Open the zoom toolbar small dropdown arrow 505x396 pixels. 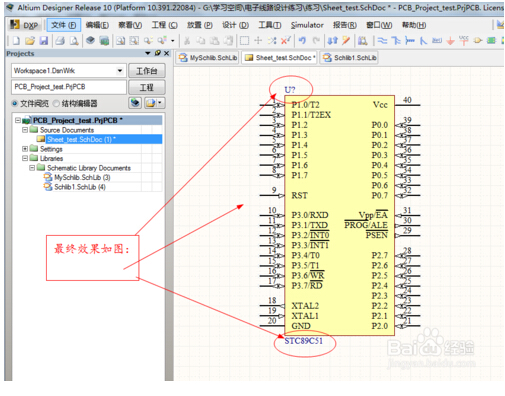pos(173,41)
